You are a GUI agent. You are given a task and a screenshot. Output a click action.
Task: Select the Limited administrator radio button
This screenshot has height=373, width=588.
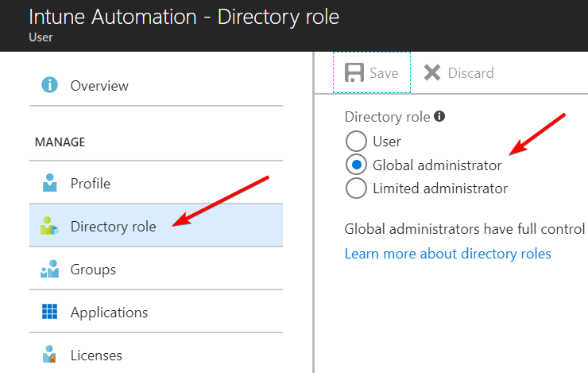tap(356, 188)
